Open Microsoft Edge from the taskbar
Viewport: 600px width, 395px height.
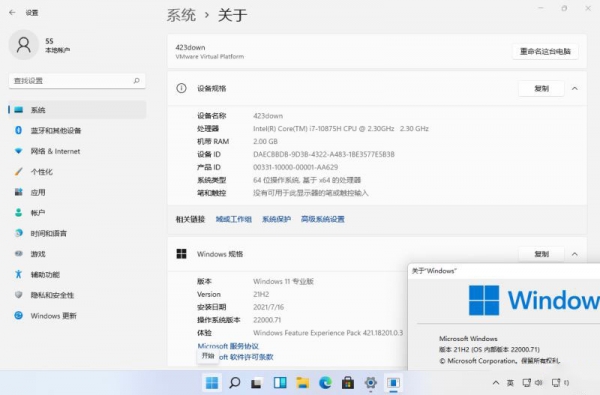click(325, 382)
